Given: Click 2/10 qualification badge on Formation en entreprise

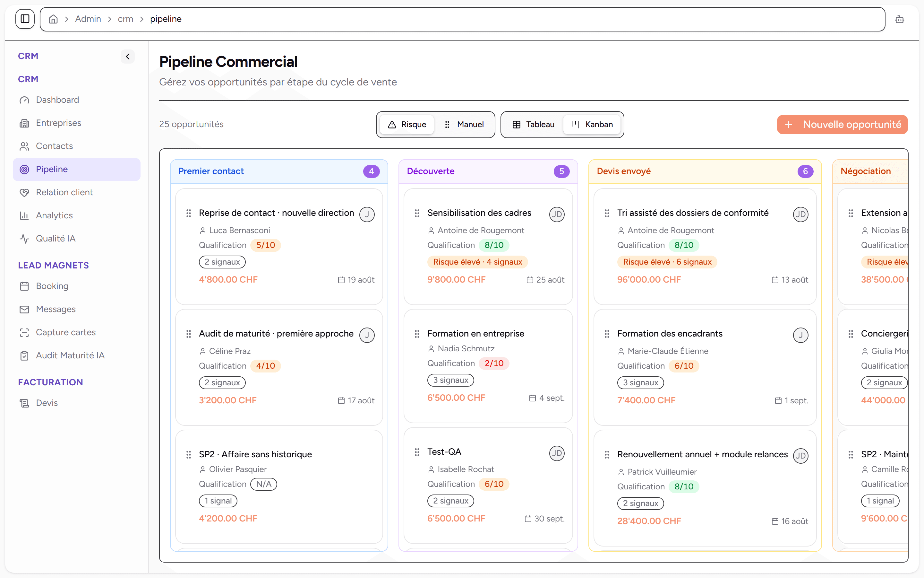Looking at the screenshot, I should pyautogui.click(x=494, y=363).
